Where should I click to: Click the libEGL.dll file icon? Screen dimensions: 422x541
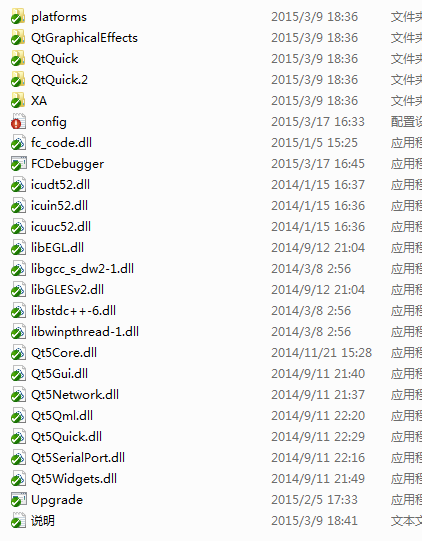click(18, 248)
